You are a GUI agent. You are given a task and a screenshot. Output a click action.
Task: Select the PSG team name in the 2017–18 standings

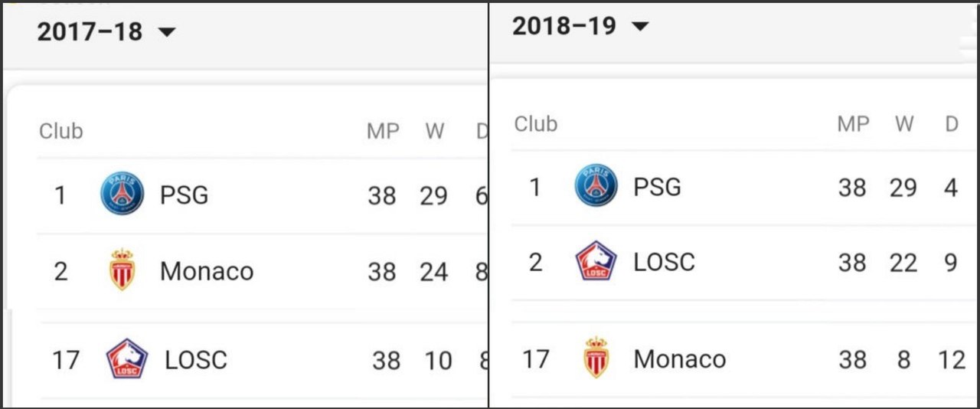pos(184,195)
